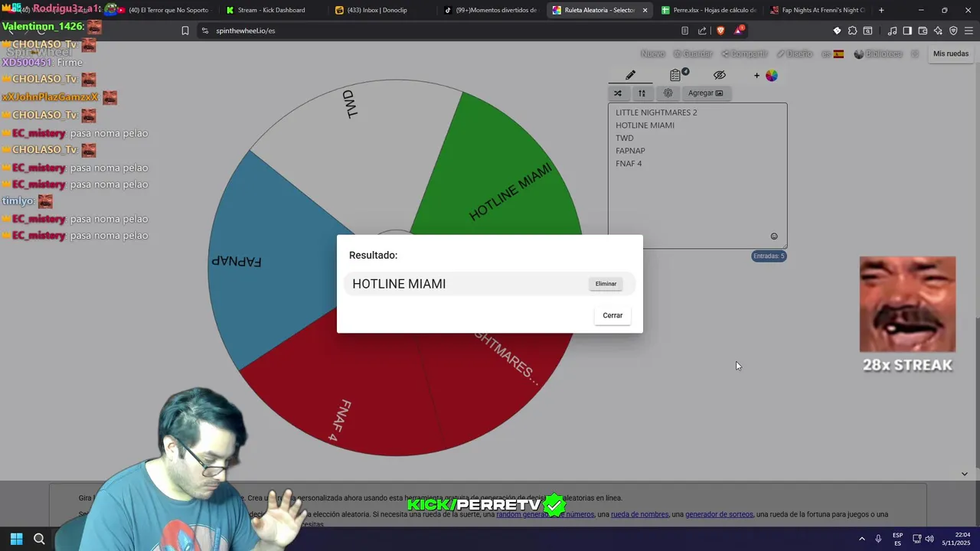The height and width of the screenshot is (551, 980).
Task: Collapse panel chevron at bottom right
Action: coord(964,474)
